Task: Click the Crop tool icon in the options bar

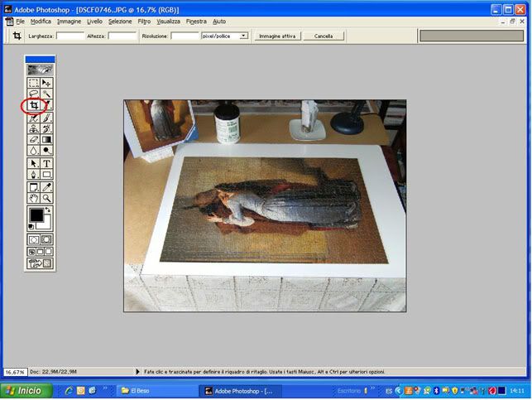Action: (x=17, y=36)
